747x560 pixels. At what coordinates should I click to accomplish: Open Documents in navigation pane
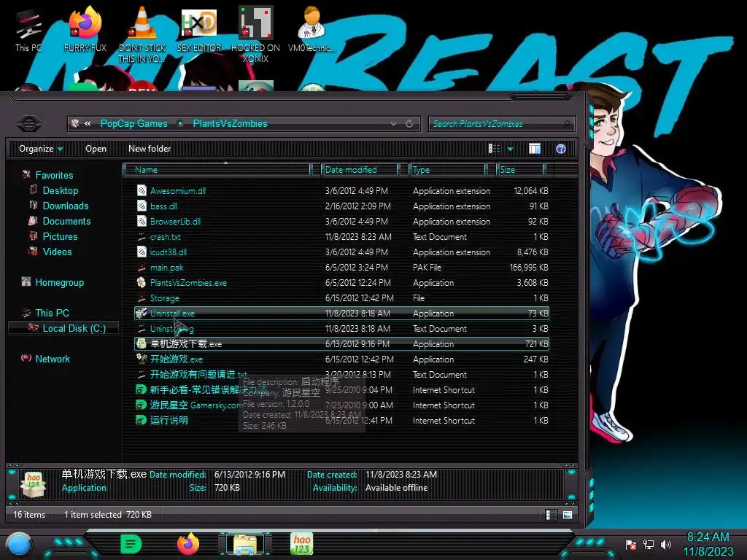coord(66,221)
